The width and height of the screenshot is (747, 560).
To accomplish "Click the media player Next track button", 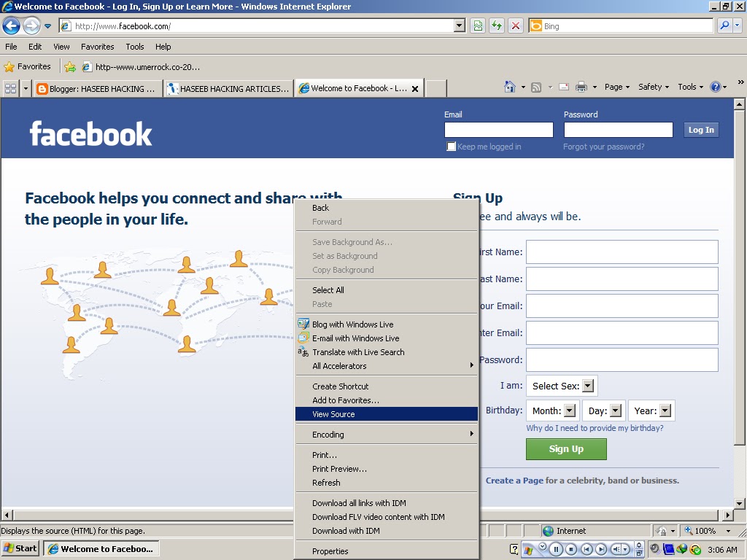I will [x=601, y=549].
